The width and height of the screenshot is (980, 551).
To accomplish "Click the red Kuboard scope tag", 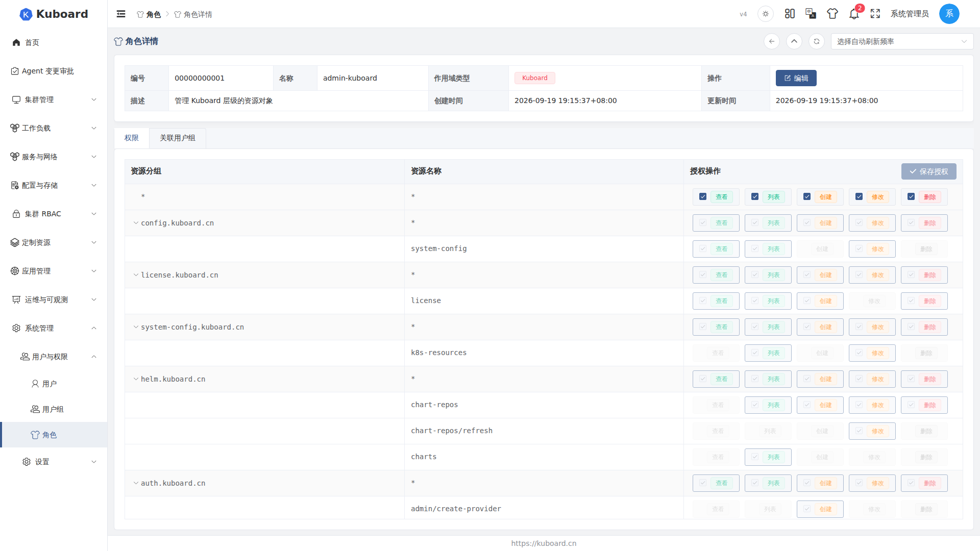I will 535,78.
